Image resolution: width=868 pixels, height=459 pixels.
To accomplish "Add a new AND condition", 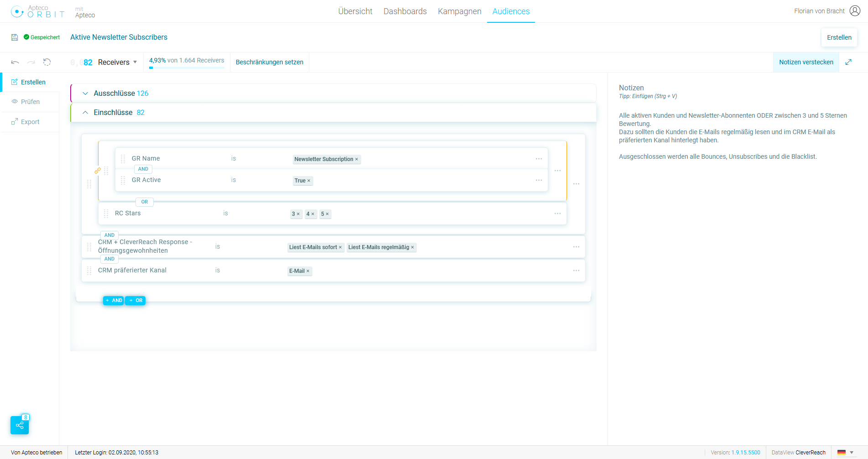I will (x=114, y=300).
